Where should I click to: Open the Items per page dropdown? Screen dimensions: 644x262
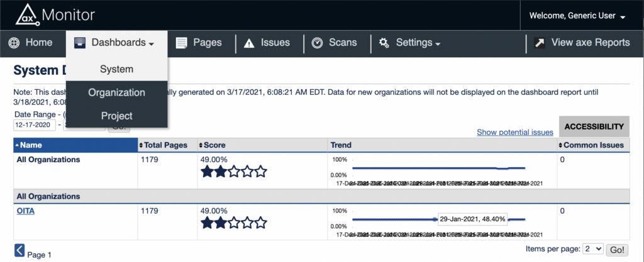click(592, 249)
